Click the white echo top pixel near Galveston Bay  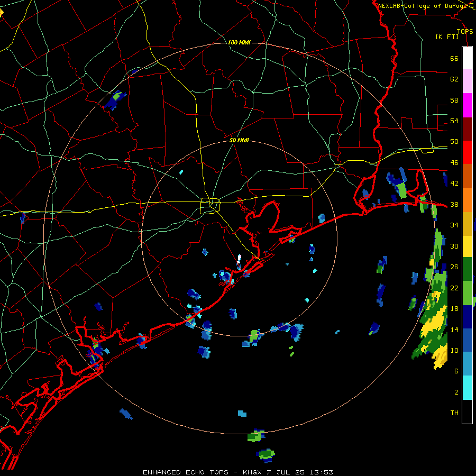click(x=239, y=258)
